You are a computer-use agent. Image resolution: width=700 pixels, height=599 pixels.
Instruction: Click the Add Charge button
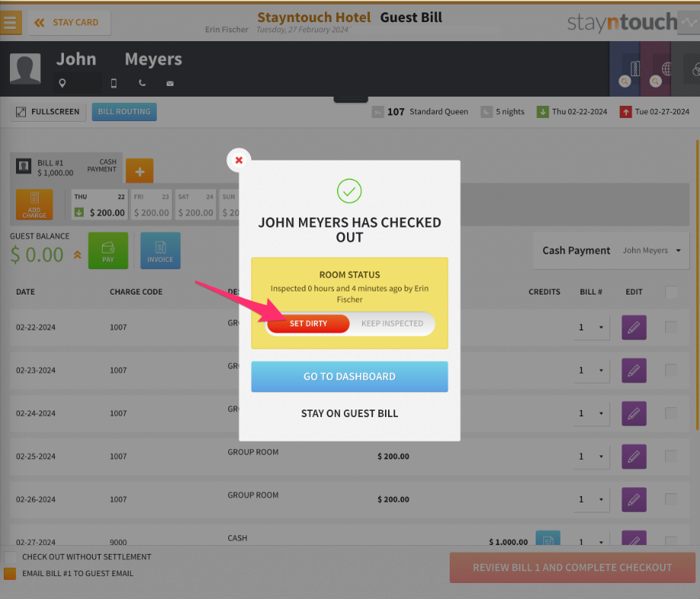tap(34, 205)
